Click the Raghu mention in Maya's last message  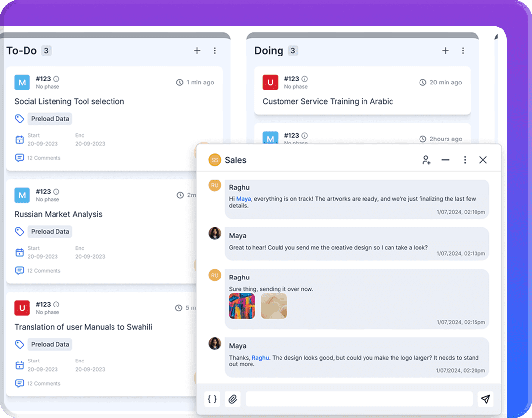(x=260, y=358)
